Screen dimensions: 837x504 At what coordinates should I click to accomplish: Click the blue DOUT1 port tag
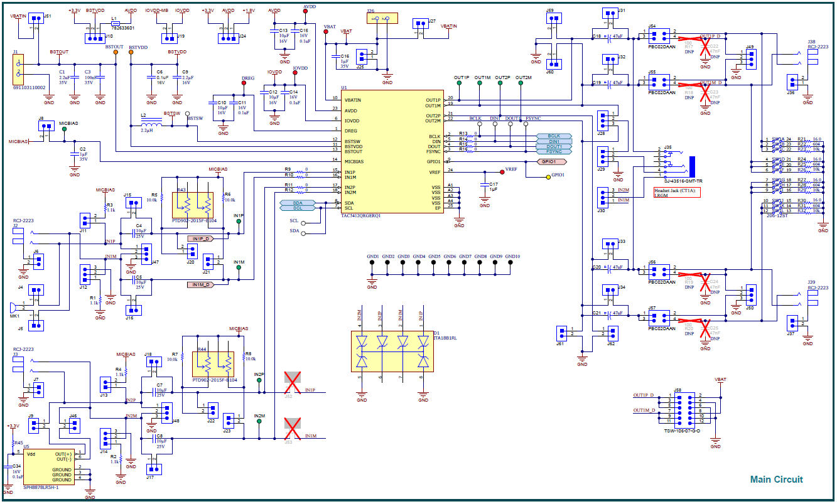[554, 146]
